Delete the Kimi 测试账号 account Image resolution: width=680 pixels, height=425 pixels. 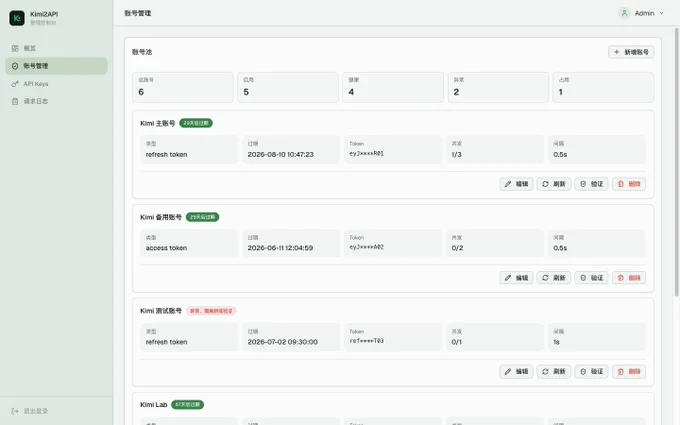[629, 371]
